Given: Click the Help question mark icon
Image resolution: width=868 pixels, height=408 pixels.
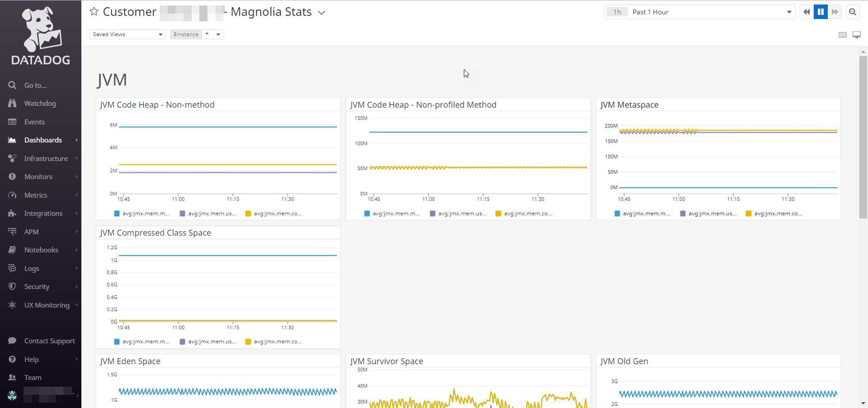Looking at the screenshot, I should tap(12, 359).
